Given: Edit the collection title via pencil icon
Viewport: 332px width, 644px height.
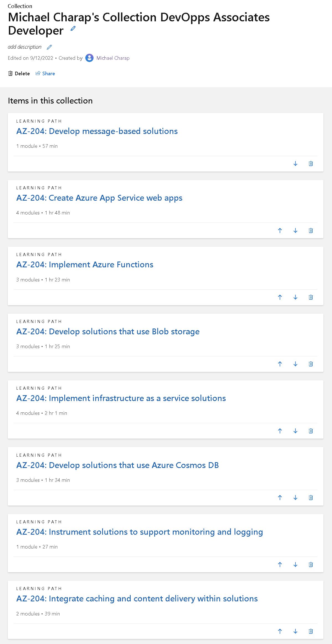Looking at the screenshot, I should click(73, 29).
